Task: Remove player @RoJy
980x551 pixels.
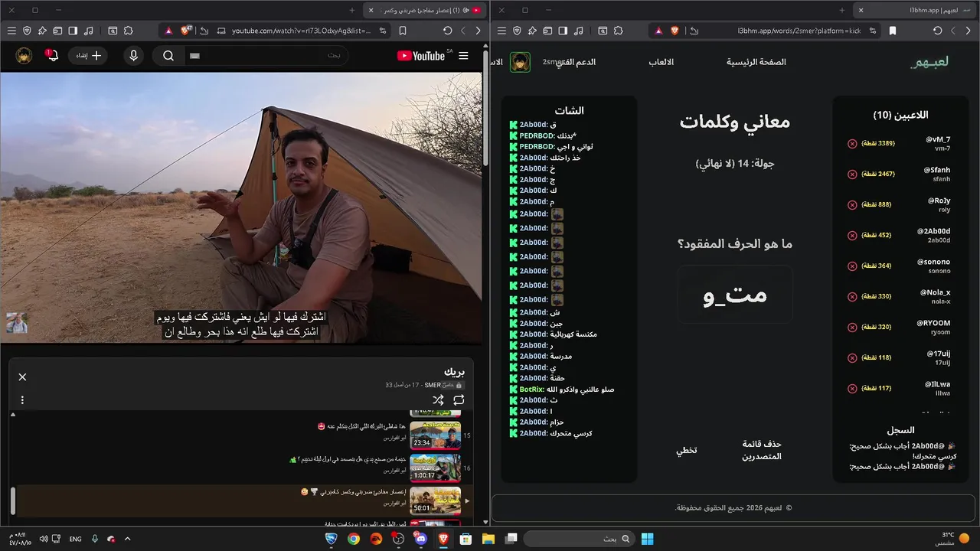Action: click(852, 205)
